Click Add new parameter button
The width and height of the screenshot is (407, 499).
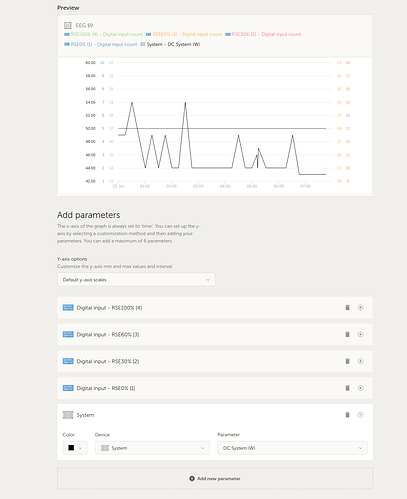(x=215, y=479)
